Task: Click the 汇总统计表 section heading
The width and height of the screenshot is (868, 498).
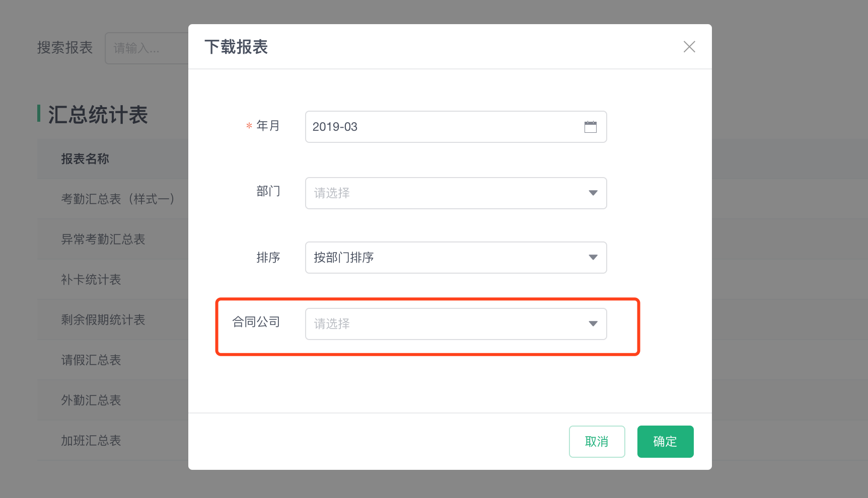Action: click(x=98, y=115)
